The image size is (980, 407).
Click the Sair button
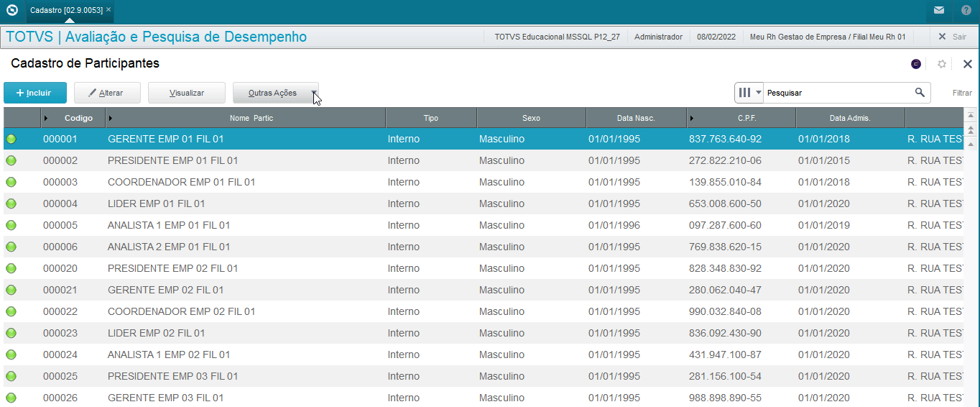[952, 37]
